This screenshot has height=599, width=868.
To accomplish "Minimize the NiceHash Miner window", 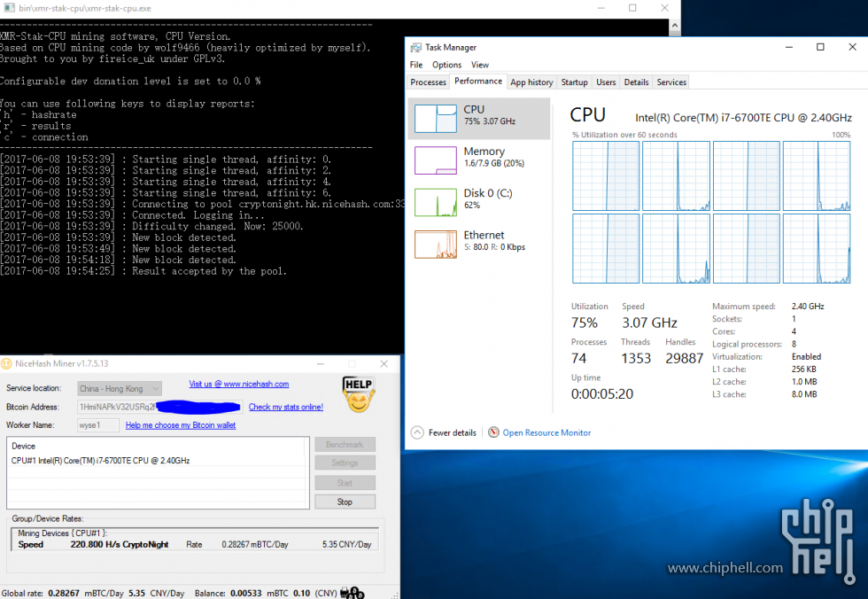I will [321, 363].
